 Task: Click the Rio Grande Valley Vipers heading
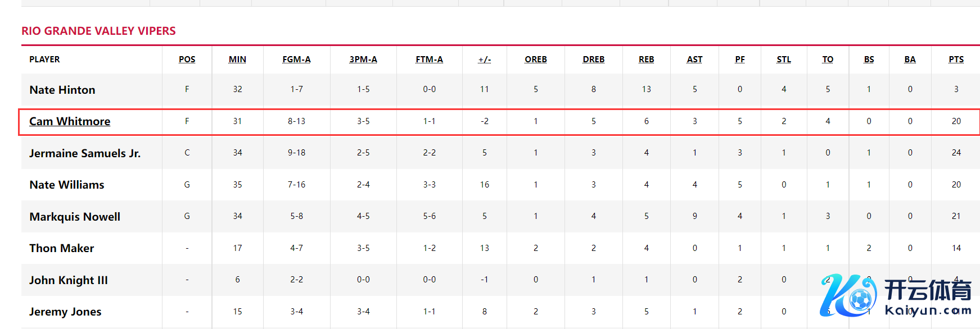click(x=98, y=31)
